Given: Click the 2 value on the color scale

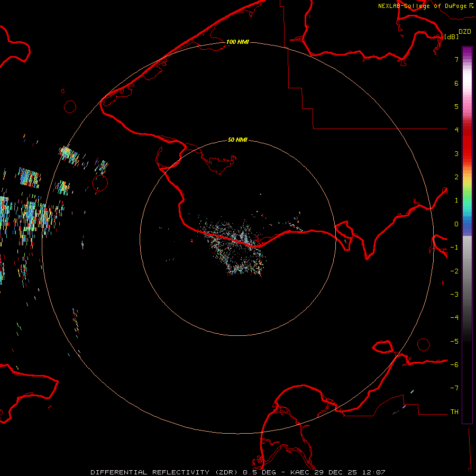Looking at the screenshot, I should click(456, 177).
